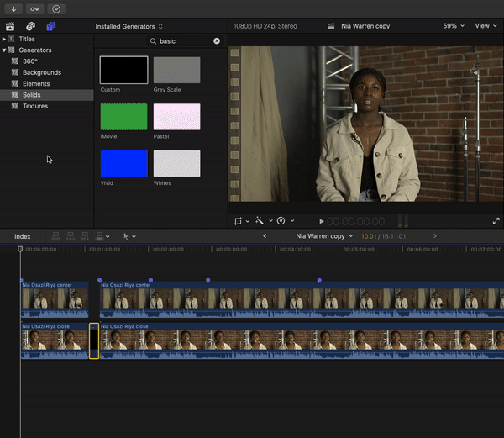
Task: Select the Titles and Generators sidebar icon
Action: coord(50,26)
